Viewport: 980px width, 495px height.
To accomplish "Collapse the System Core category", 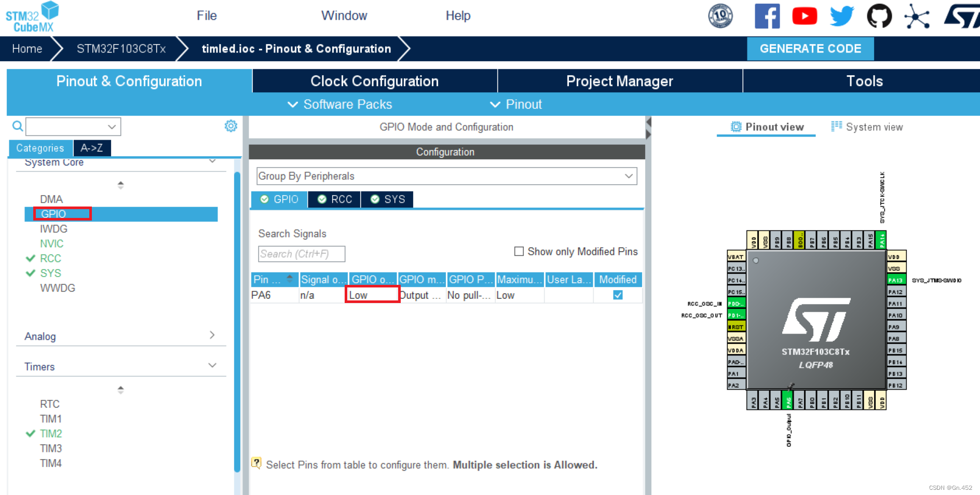I will coord(212,161).
